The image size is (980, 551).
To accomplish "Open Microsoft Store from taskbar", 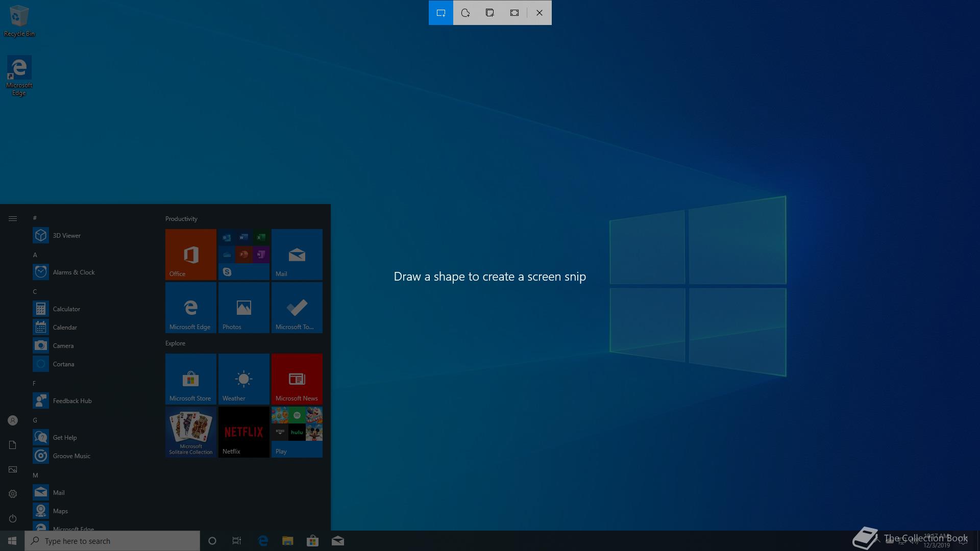I will pos(312,541).
